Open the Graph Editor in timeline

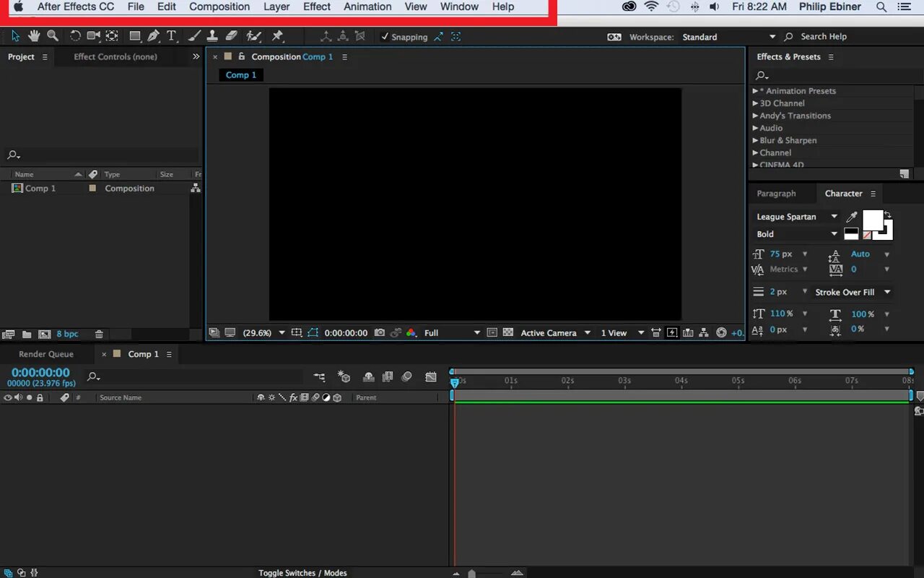(x=431, y=377)
